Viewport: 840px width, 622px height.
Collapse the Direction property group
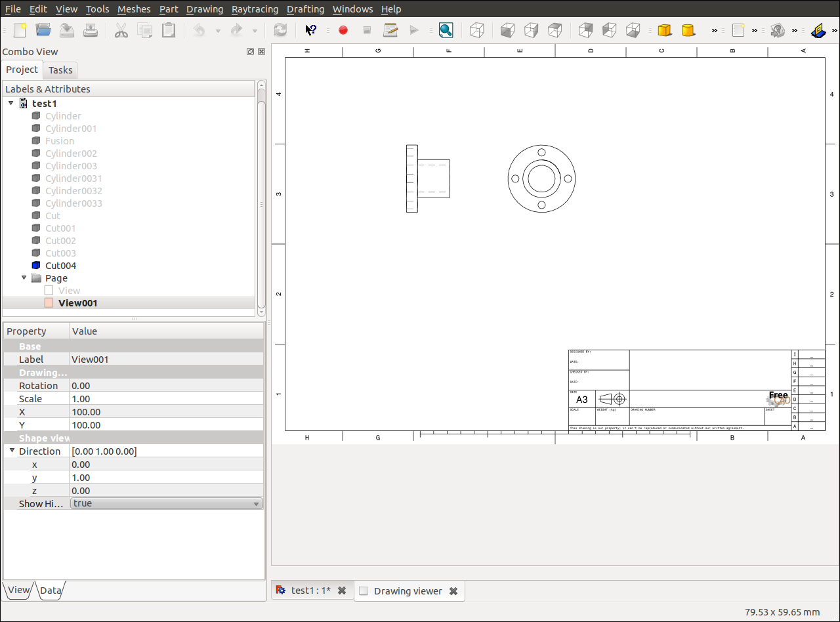pyautogui.click(x=12, y=451)
